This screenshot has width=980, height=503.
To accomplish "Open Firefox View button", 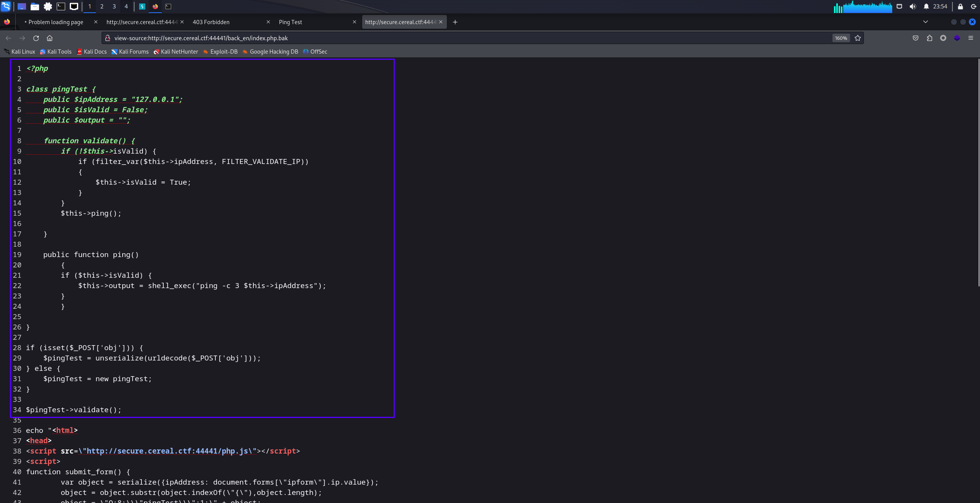I will click(7, 22).
